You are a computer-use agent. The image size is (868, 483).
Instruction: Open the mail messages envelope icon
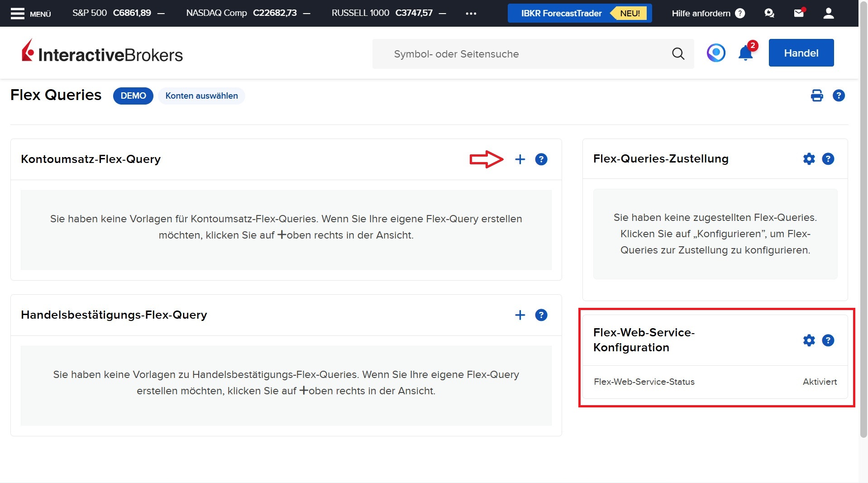[x=799, y=13]
